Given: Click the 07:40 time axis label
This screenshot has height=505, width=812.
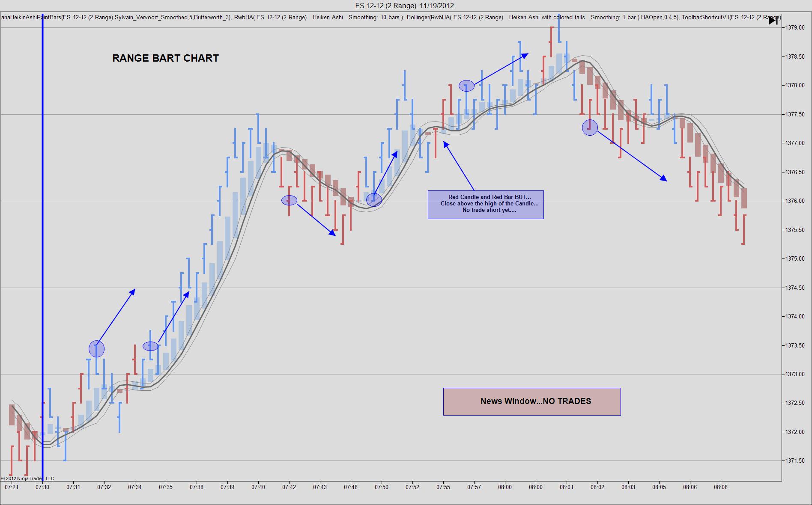Looking at the screenshot, I should 258,487.
